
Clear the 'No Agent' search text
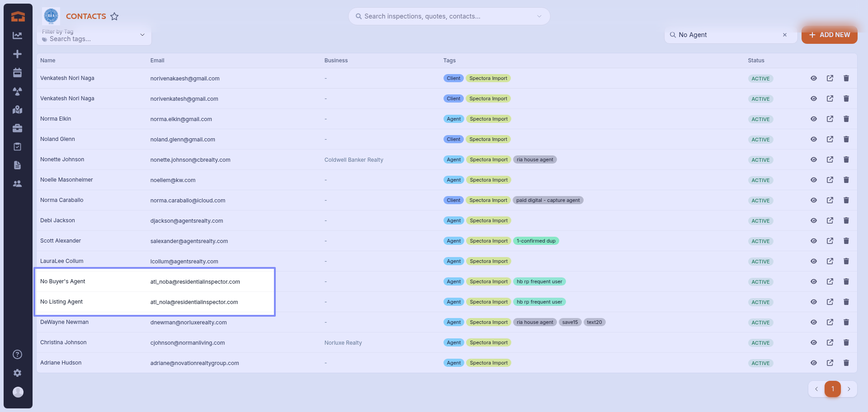785,35
